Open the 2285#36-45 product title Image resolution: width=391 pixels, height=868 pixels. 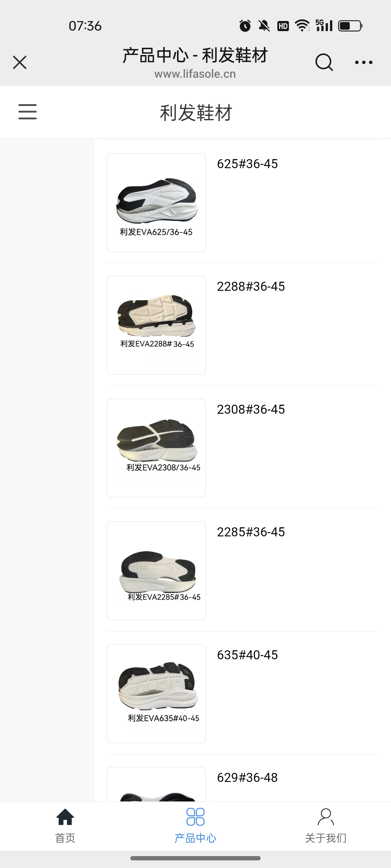251,532
